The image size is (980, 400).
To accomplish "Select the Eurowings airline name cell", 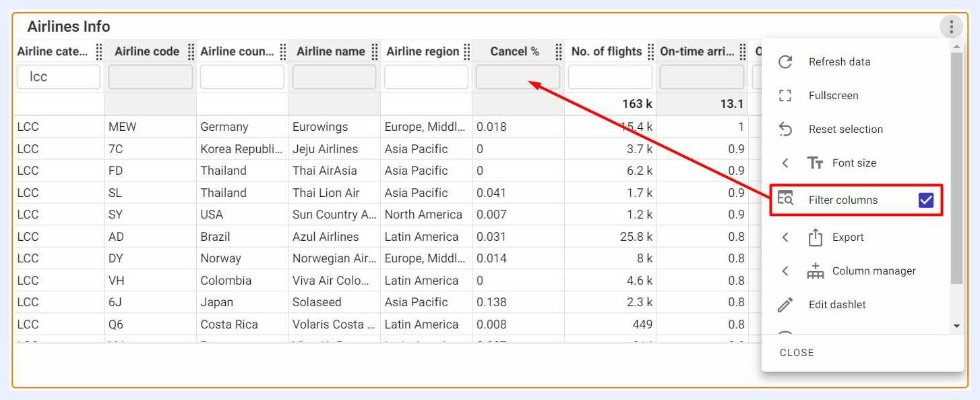I will pos(320,127).
